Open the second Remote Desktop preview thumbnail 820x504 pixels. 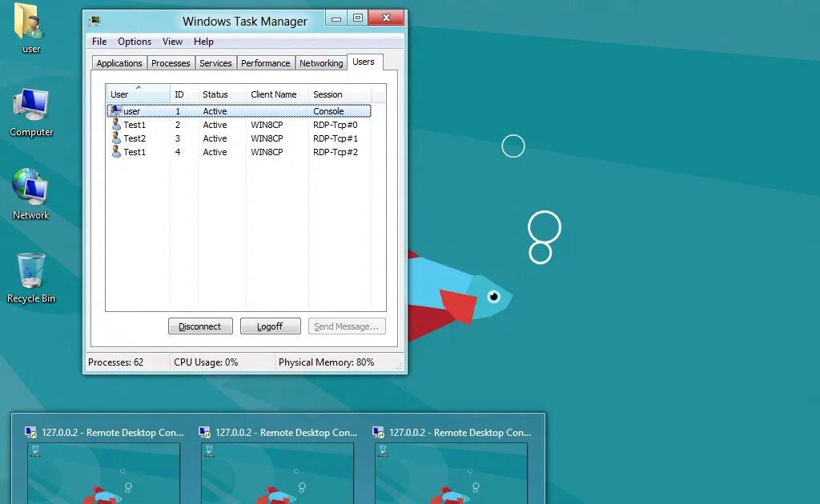pyautogui.click(x=277, y=473)
